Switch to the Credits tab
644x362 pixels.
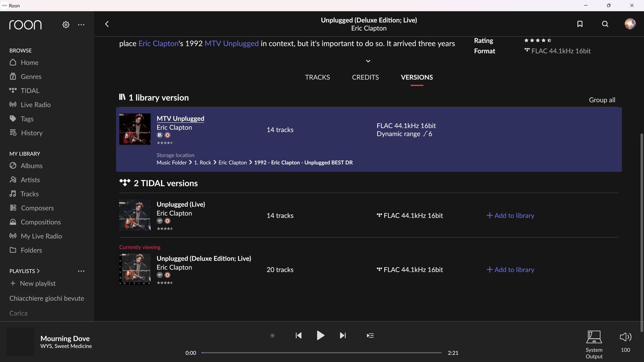click(365, 77)
